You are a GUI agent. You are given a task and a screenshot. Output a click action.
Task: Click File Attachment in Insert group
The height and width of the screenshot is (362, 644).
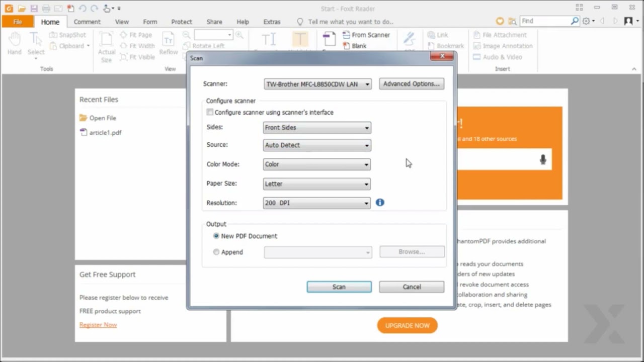point(500,35)
